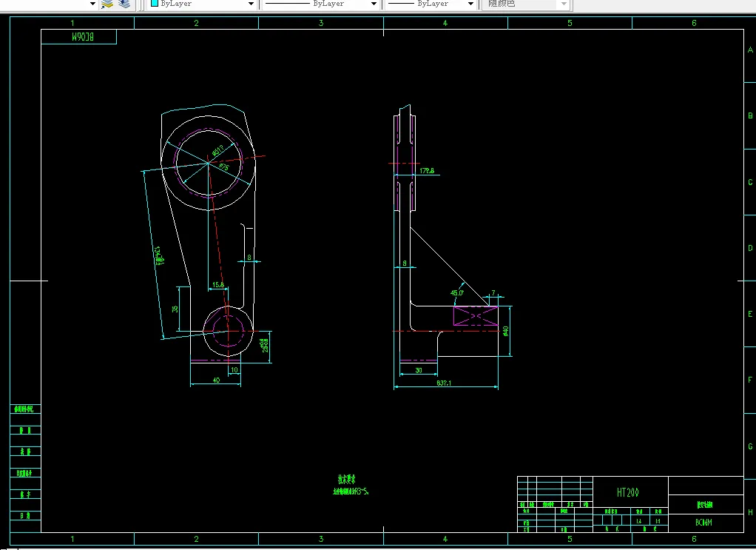Select the 技术要求 heading text

coord(347,480)
